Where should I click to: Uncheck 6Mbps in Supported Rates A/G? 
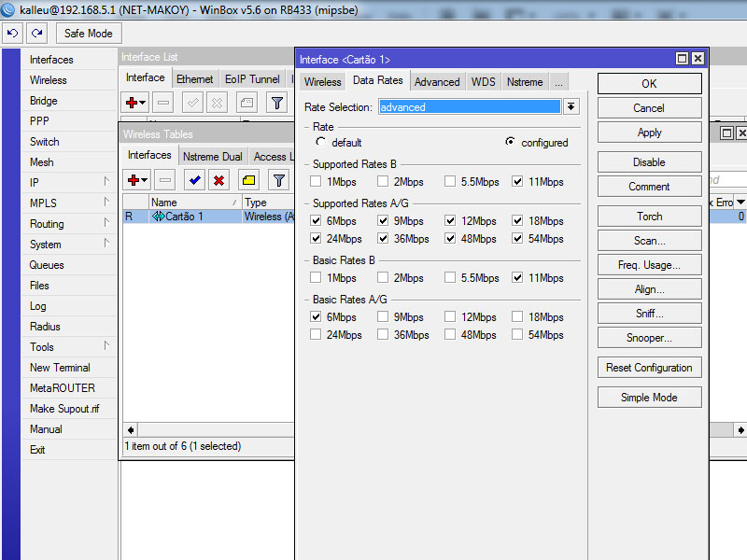point(316,220)
